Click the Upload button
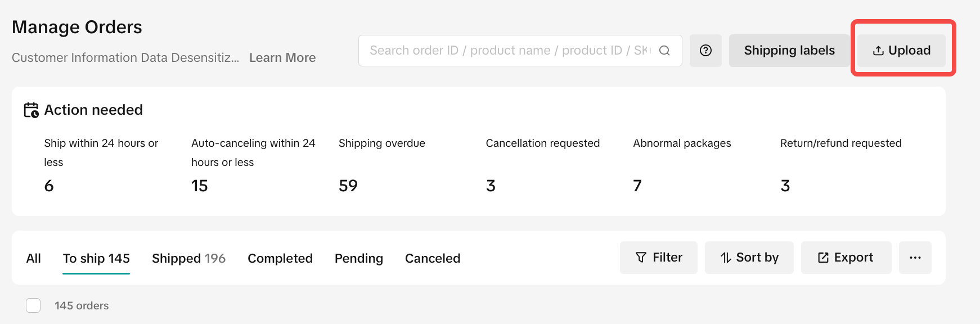 tap(901, 51)
